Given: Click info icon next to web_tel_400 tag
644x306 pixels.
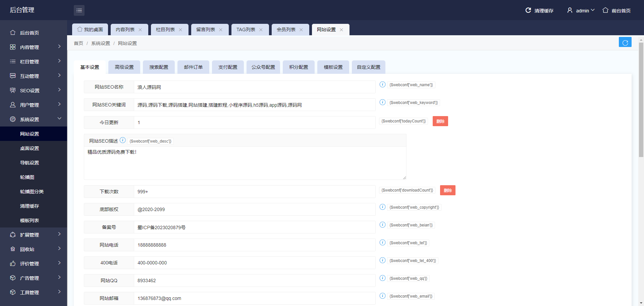Looking at the screenshot, I should 382,260.
